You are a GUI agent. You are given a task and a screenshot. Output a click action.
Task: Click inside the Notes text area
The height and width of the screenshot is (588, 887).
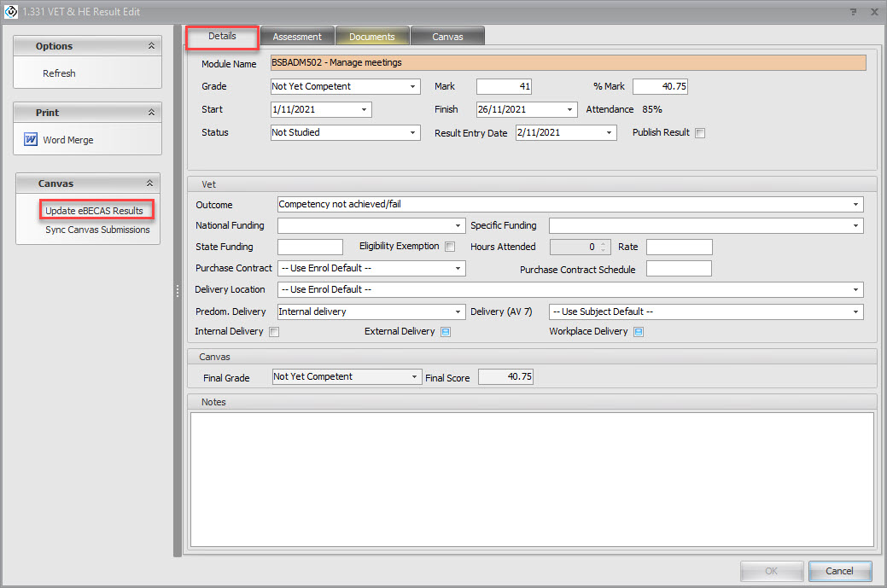click(531, 478)
